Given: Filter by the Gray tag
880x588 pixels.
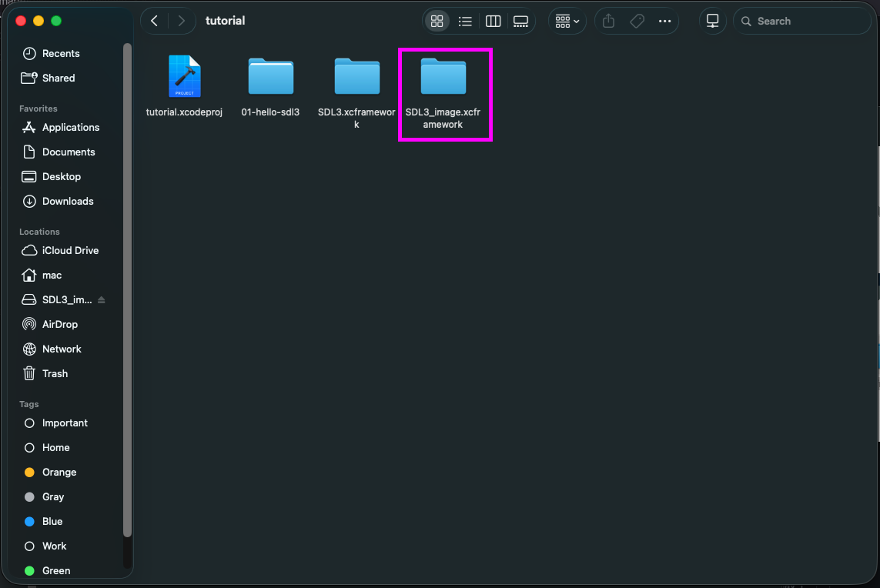Looking at the screenshot, I should [x=53, y=498].
